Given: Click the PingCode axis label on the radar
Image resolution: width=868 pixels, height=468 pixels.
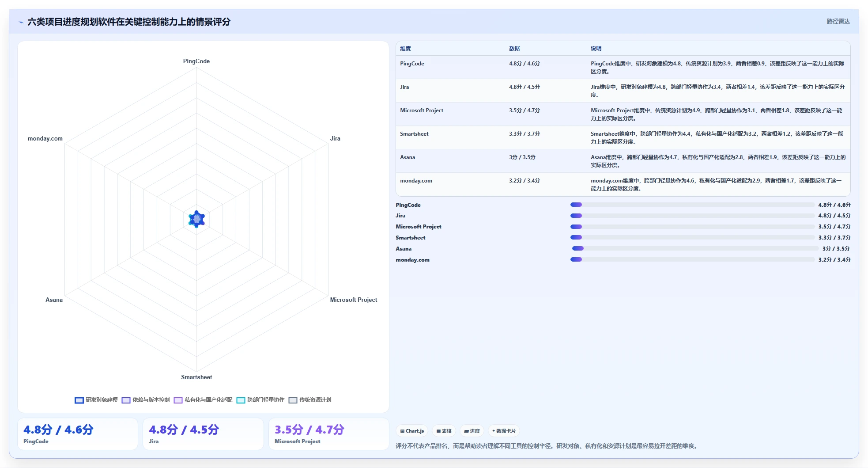Looking at the screenshot, I should coord(196,61).
